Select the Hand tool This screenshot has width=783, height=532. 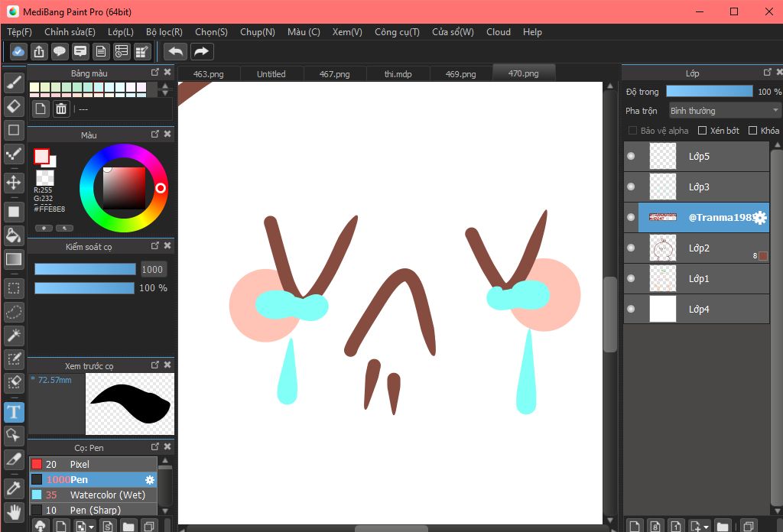coord(14,512)
